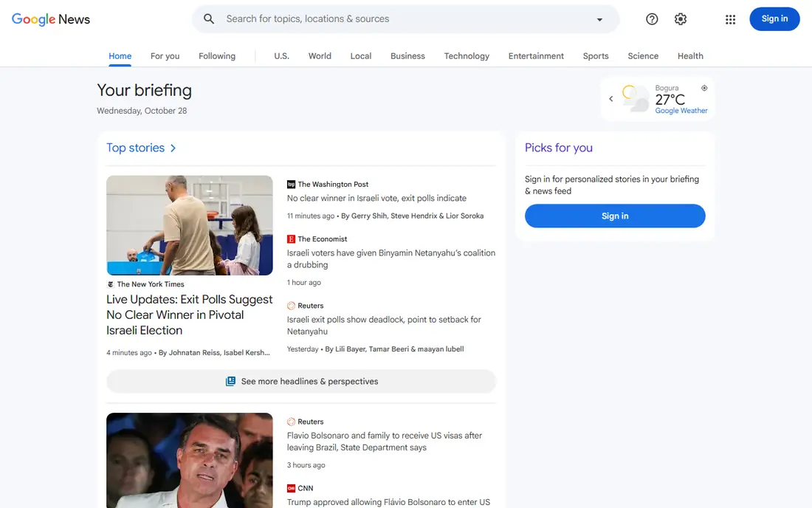Viewport: 812px width, 508px height.
Task: Open the Entertainment news section
Action: (536, 56)
